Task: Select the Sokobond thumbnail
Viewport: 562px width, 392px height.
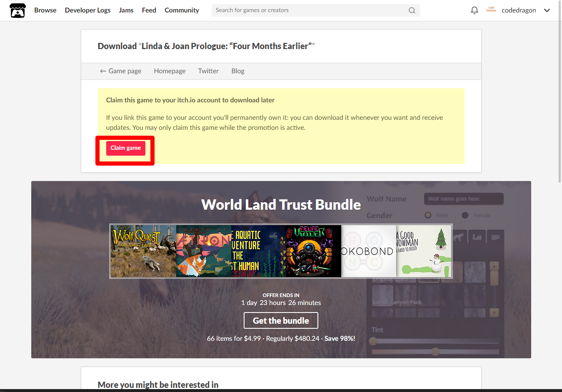Action: [369, 251]
